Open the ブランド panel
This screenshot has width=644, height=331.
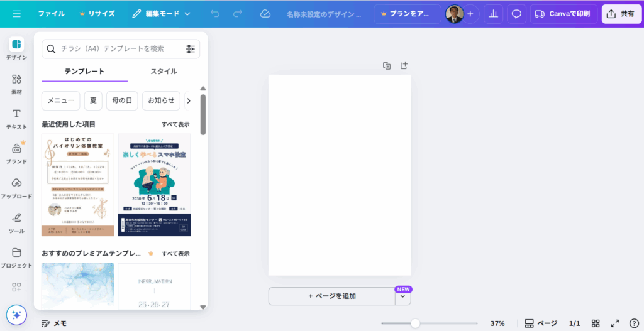pyautogui.click(x=16, y=153)
